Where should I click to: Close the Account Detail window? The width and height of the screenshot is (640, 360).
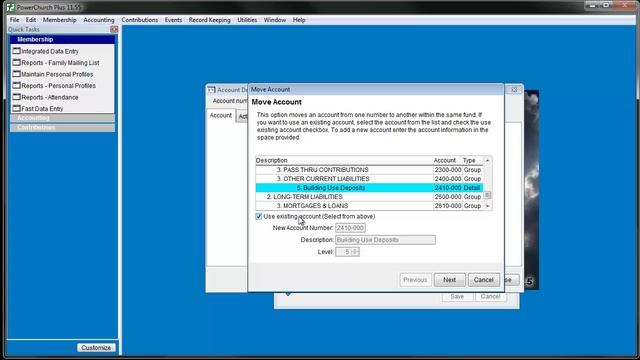pos(514,89)
